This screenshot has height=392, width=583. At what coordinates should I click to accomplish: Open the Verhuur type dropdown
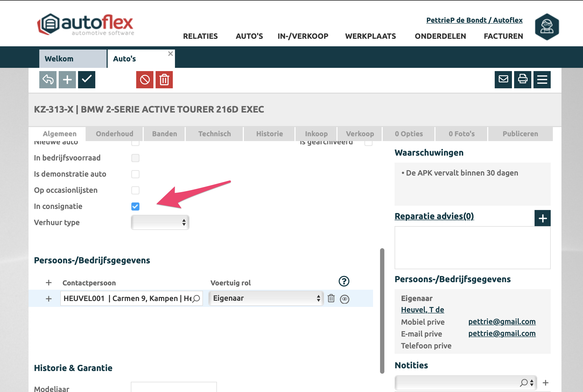point(160,222)
